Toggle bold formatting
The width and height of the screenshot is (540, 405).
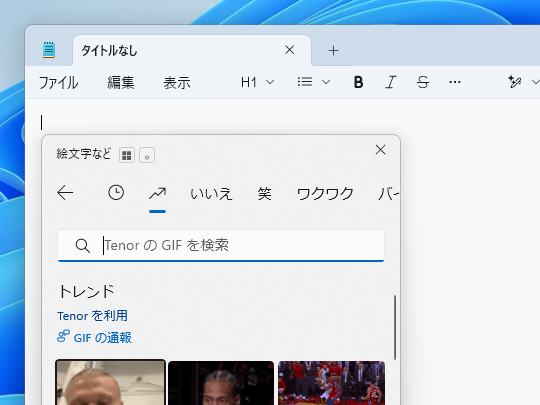358,82
